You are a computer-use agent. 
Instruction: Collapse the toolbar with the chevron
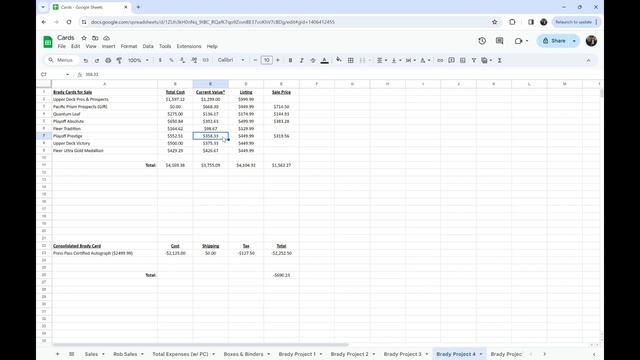(x=589, y=60)
